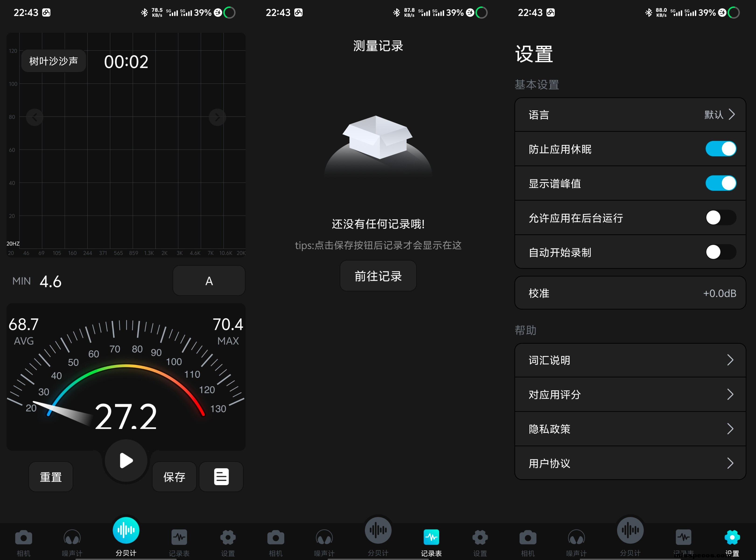Click the right arrow on spectrum graph
756x560 pixels.
(x=217, y=117)
